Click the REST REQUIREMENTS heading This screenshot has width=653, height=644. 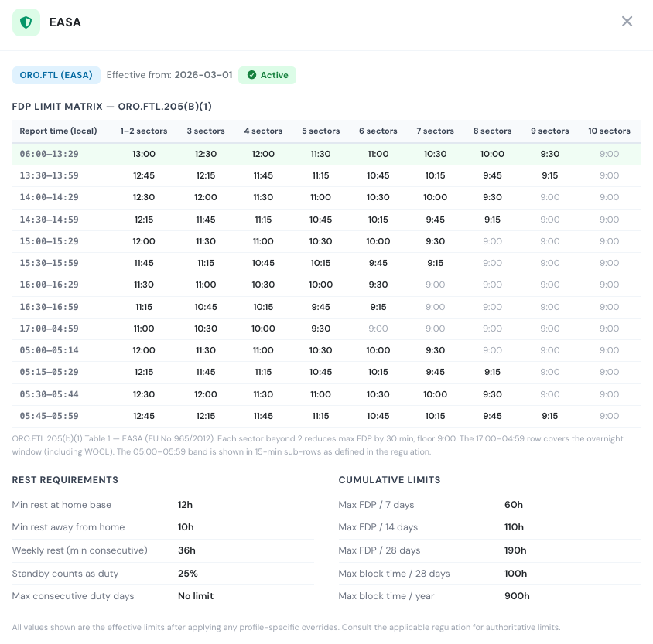[x=65, y=480]
